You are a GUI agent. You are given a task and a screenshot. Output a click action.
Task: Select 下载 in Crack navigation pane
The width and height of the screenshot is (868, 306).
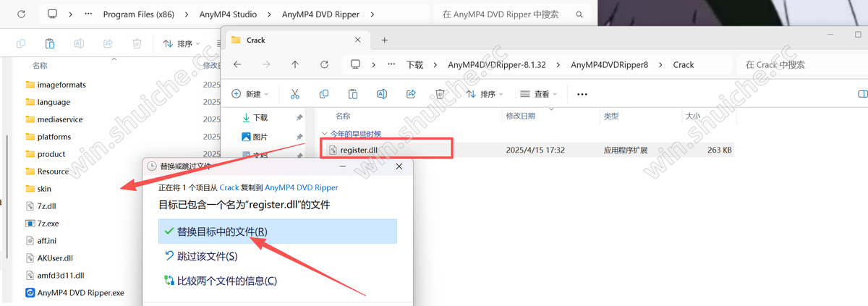click(x=260, y=117)
